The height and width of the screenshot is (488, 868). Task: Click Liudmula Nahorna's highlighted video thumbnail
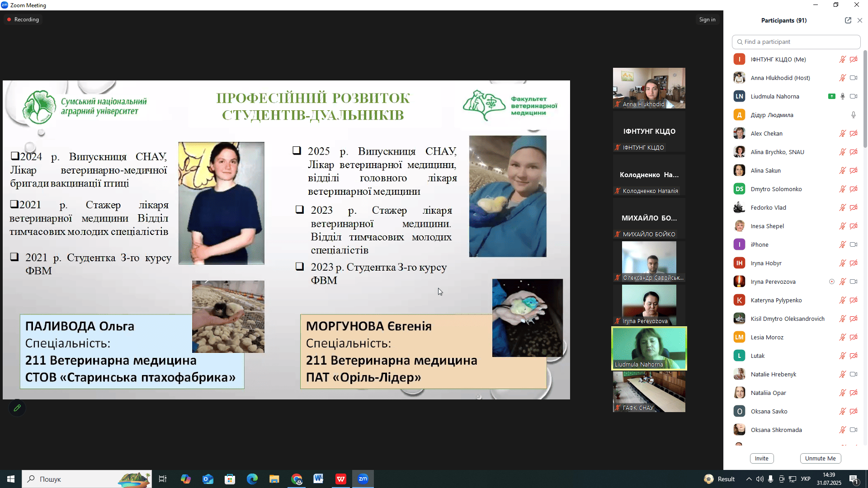tap(649, 348)
